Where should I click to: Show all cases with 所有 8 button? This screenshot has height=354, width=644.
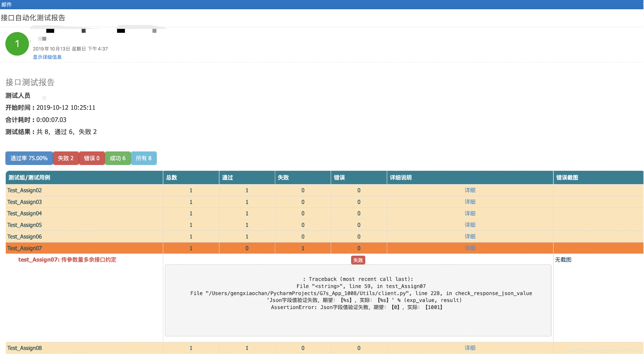[144, 158]
